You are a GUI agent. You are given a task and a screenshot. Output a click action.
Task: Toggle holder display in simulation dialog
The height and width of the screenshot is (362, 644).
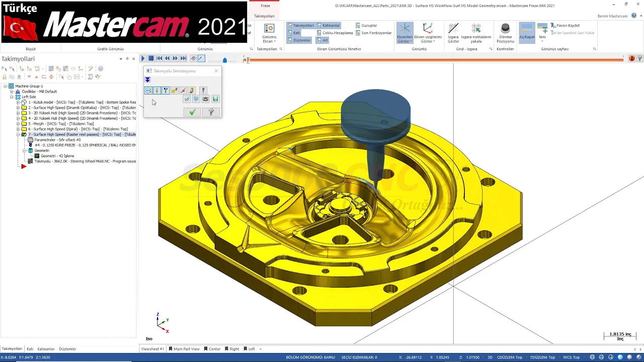[x=166, y=90]
